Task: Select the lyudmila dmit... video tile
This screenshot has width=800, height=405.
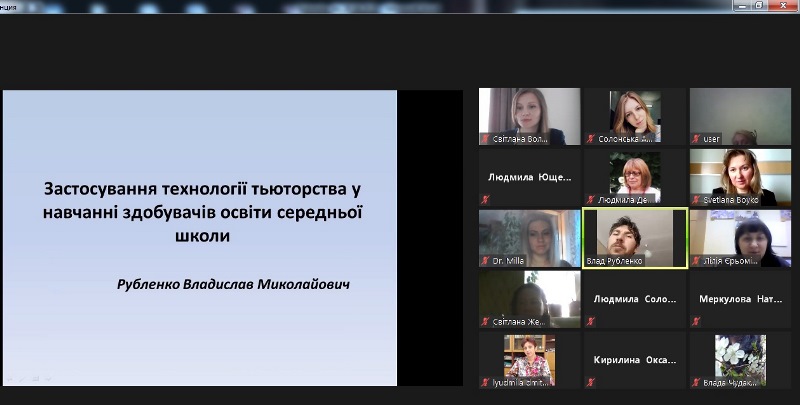Action: click(x=529, y=358)
